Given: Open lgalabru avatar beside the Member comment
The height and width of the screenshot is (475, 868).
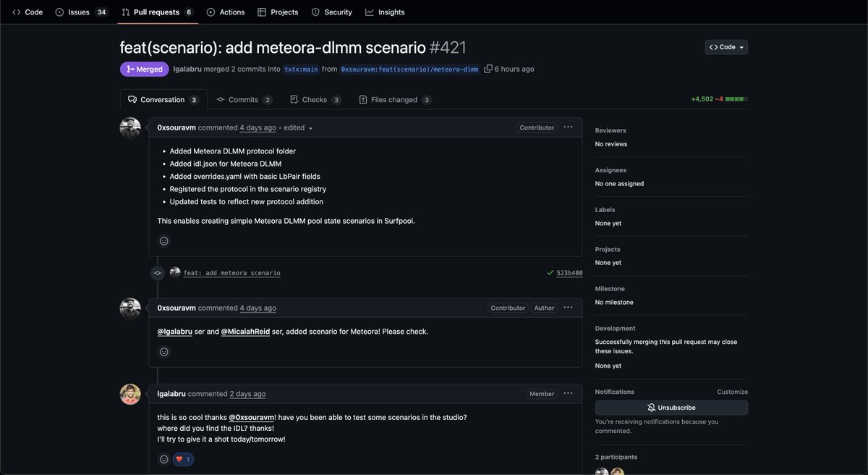Looking at the screenshot, I should coord(130,395).
